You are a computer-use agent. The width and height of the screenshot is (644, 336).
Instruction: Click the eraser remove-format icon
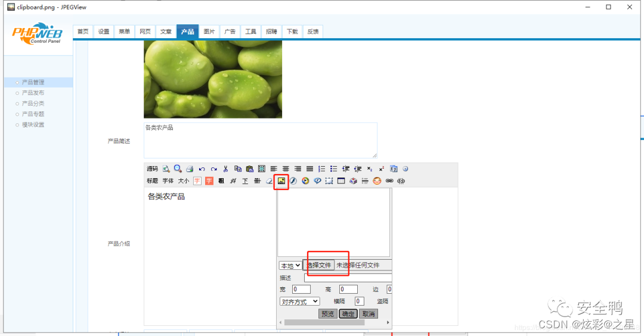(269, 181)
